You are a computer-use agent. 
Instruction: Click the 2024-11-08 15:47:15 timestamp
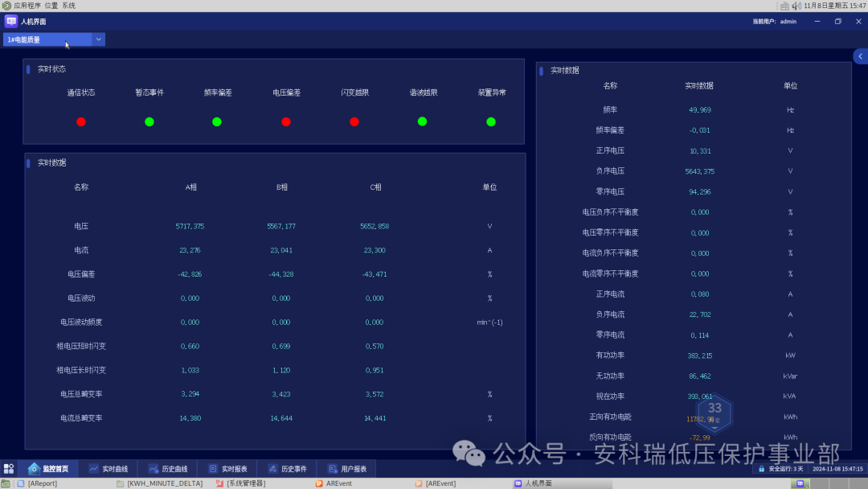coord(837,469)
